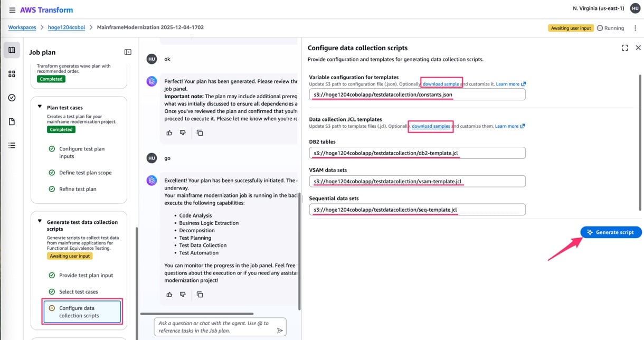Click the Running status indicator
Screen dimensions: 644x340
pyautogui.click(x=611, y=28)
